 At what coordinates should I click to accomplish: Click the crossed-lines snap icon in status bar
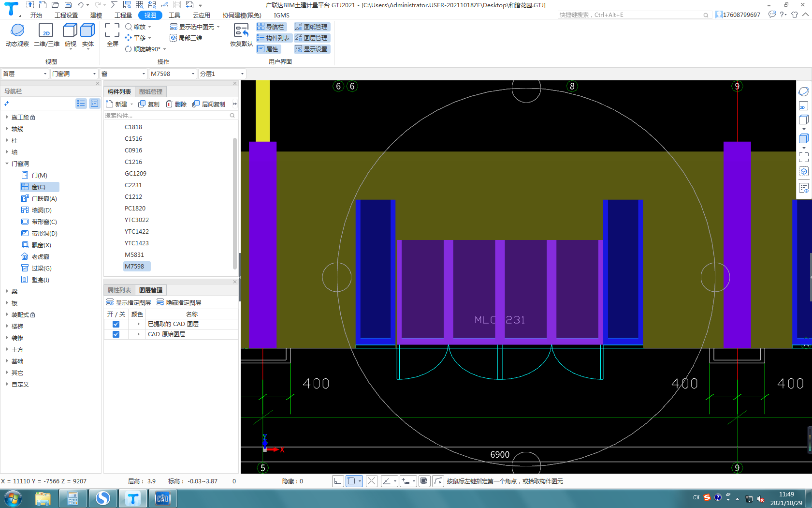pos(372,481)
